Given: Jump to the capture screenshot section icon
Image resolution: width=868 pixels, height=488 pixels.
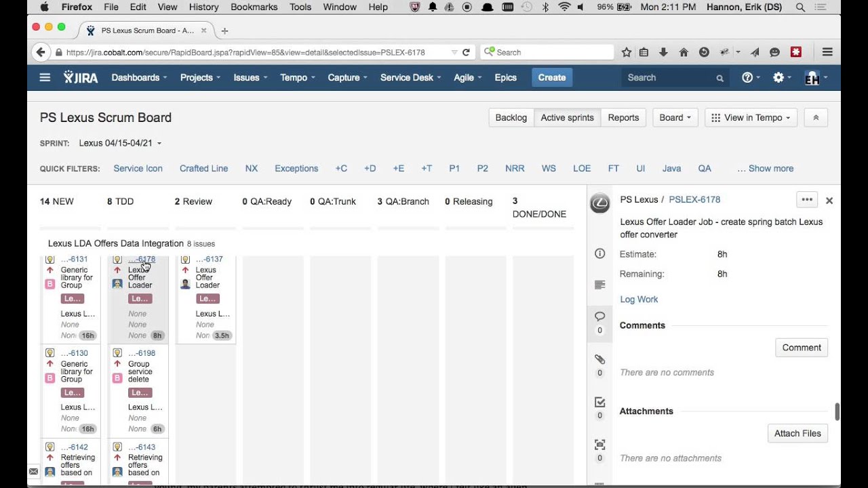Looking at the screenshot, I should pyautogui.click(x=599, y=445).
